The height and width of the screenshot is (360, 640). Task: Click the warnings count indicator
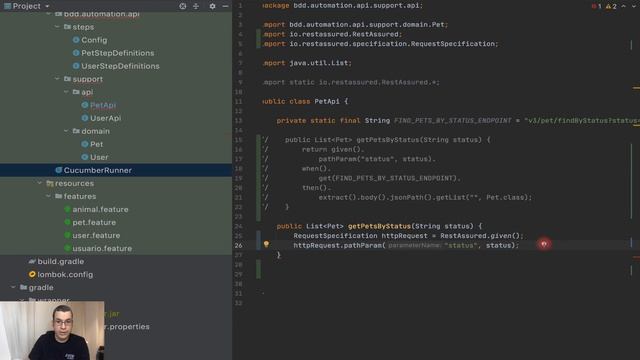611,6
